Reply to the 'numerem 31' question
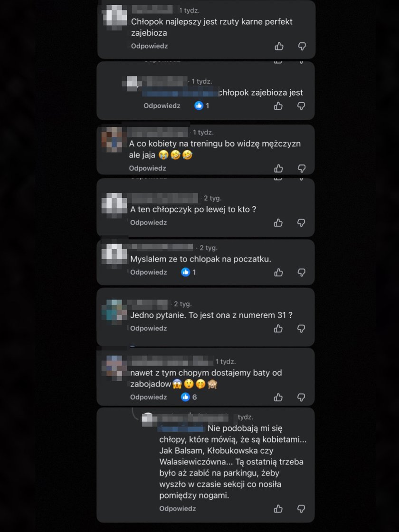Screen dimensions: 399x532 point(149,329)
